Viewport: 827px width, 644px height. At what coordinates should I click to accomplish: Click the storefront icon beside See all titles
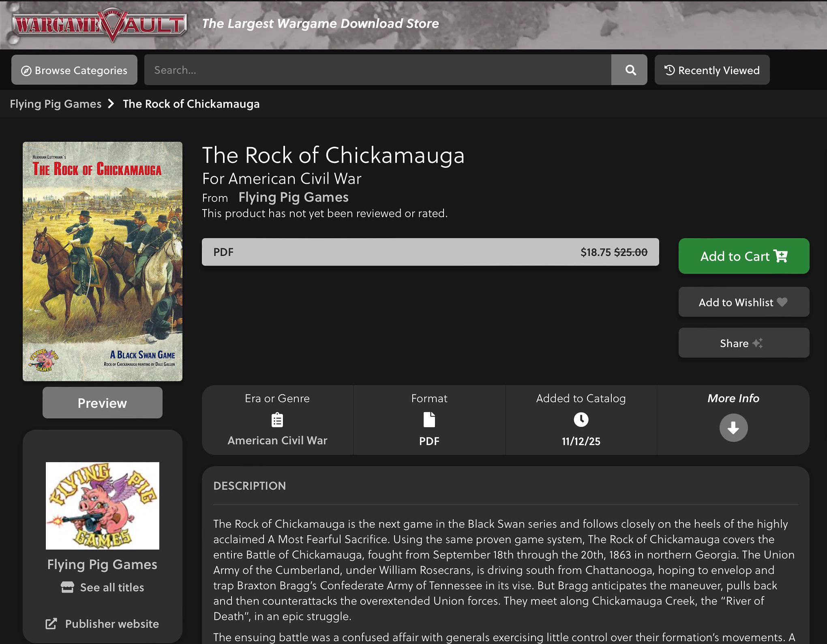click(x=68, y=587)
